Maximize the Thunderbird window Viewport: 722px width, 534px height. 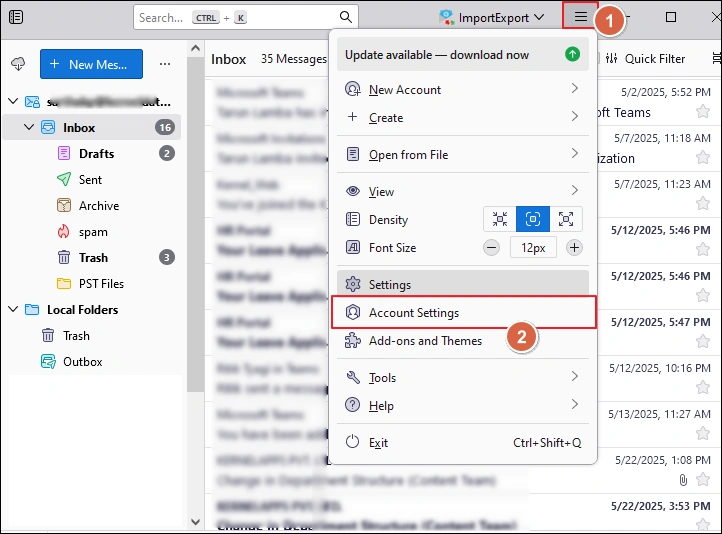click(671, 17)
